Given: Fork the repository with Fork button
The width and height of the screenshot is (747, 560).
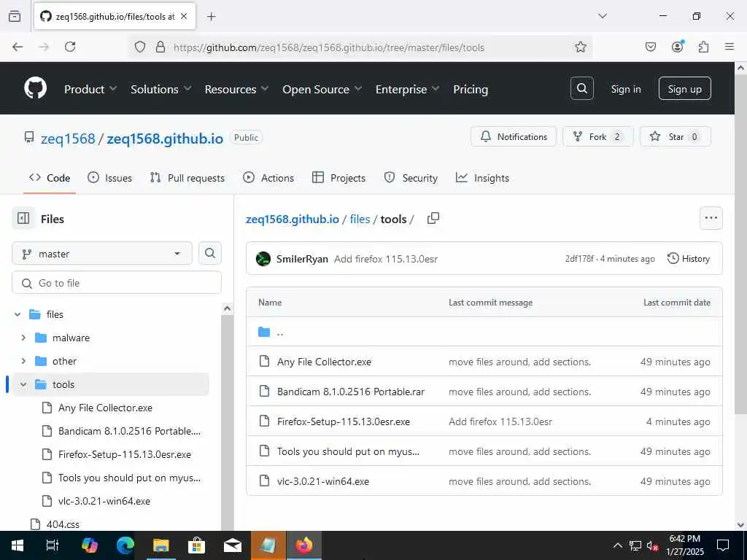Looking at the screenshot, I should (x=598, y=136).
